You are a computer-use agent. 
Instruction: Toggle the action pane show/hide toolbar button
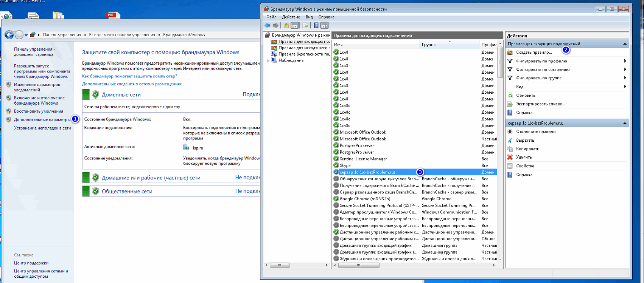click(324, 25)
